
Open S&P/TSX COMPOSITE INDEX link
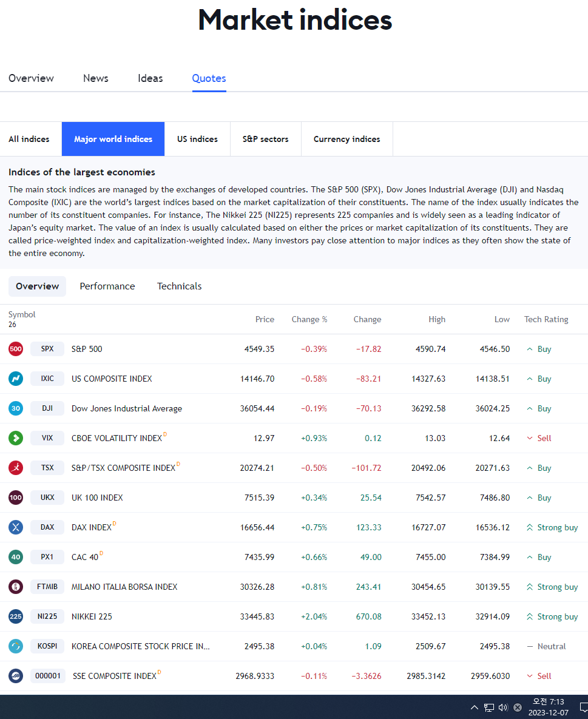click(123, 468)
